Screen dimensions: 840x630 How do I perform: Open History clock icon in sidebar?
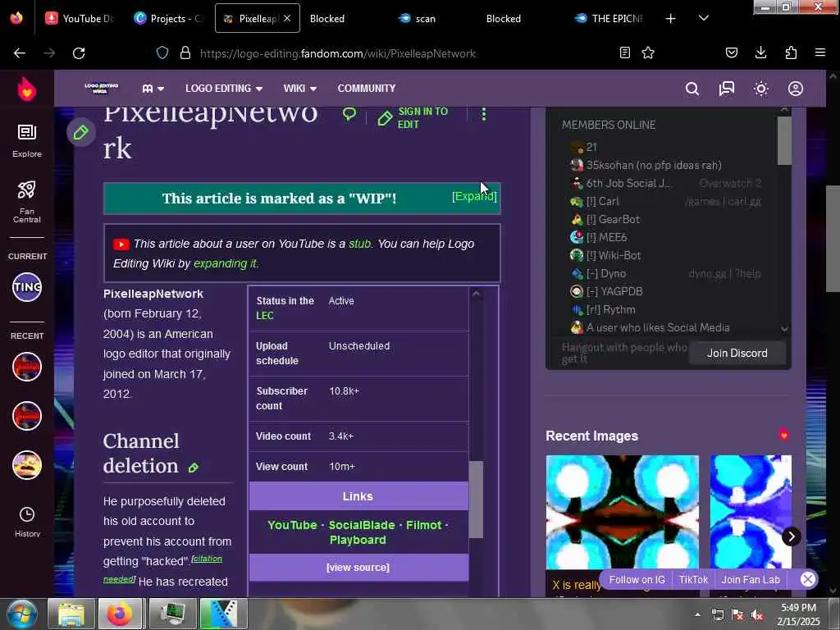click(x=27, y=522)
